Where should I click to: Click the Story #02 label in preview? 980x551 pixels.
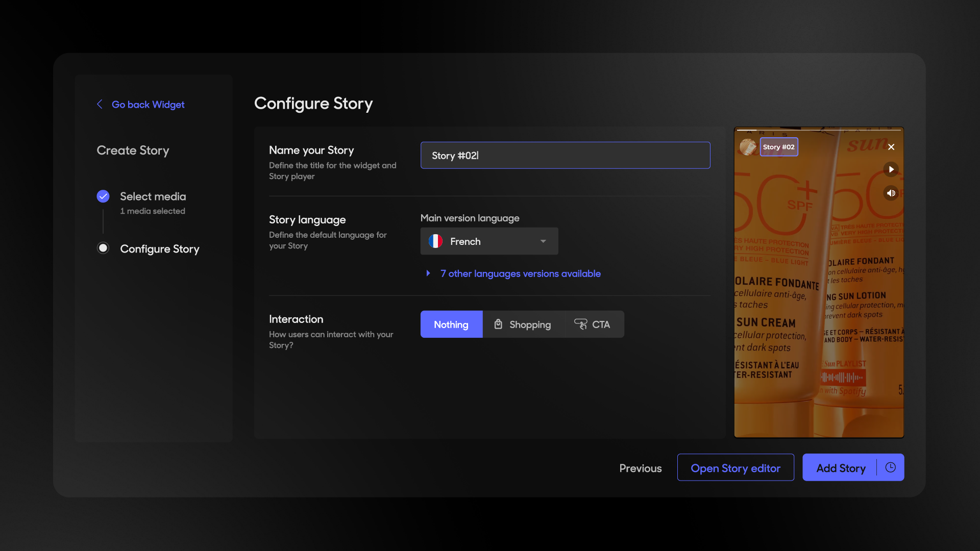pos(778,147)
